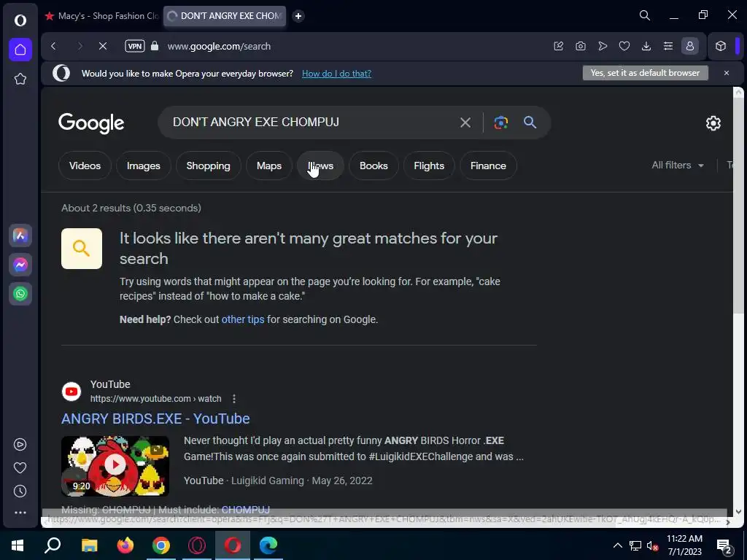Open History clock icon in sidebar
The image size is (747, 560).
[20, 491]
